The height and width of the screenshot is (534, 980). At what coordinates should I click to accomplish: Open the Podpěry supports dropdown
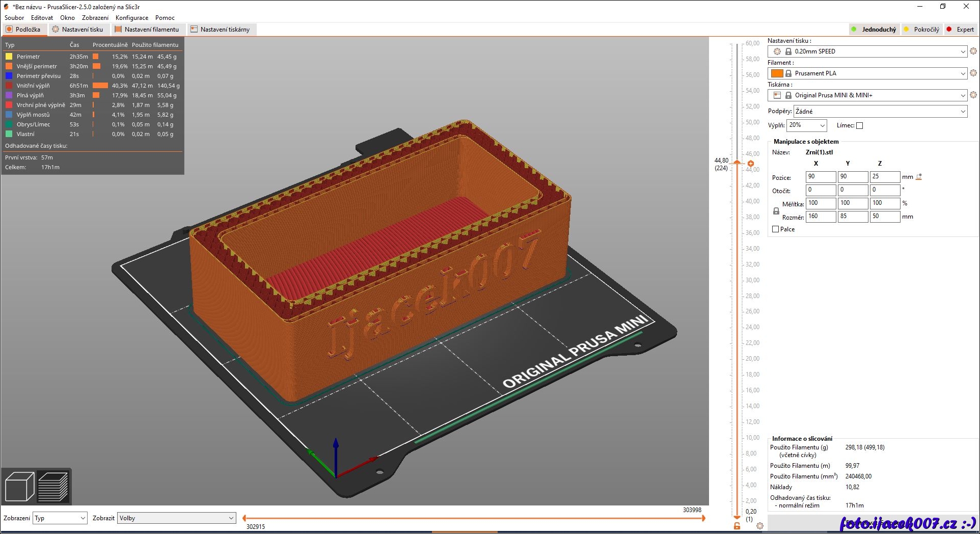pos(880,111)
